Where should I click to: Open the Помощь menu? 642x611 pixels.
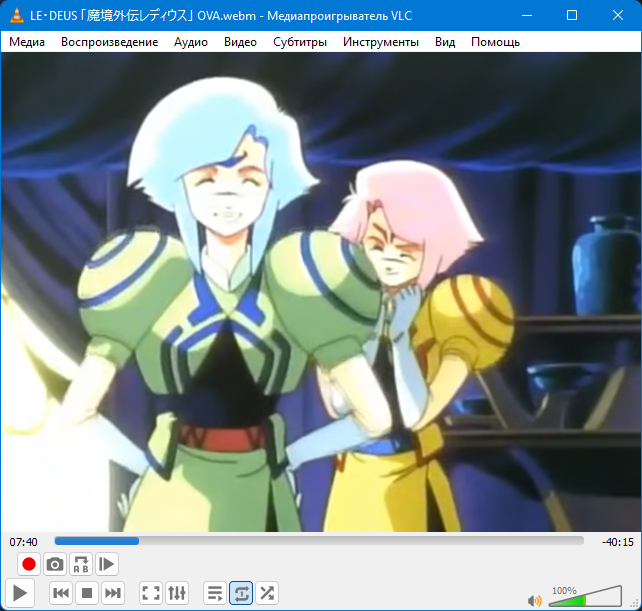495,42
